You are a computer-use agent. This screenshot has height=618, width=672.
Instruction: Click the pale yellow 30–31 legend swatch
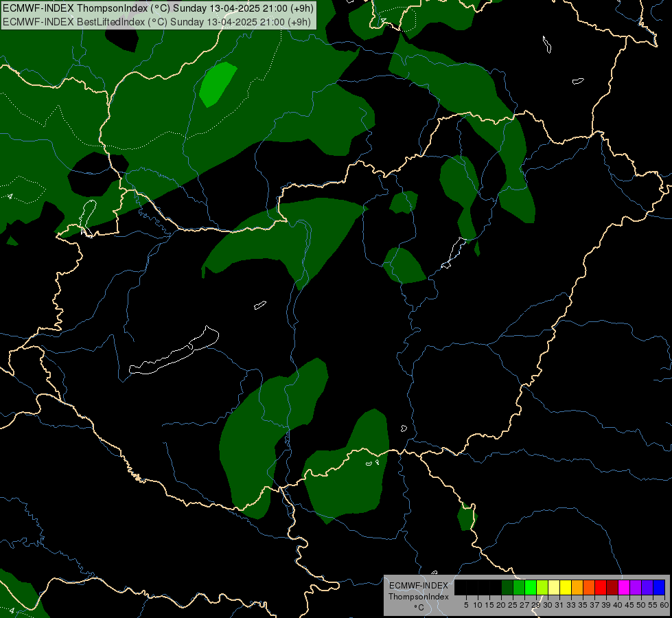click(554, 587)
